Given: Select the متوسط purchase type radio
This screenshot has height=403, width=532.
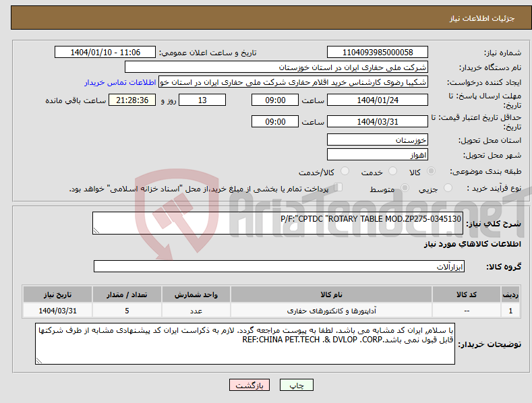Looking at the screenshot, I should 405,188.
